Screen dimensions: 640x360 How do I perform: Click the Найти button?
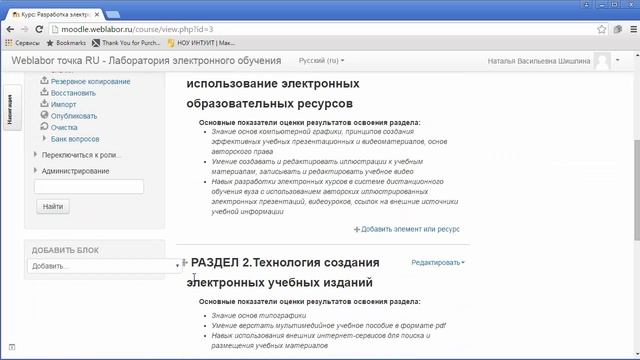(53, 207)
